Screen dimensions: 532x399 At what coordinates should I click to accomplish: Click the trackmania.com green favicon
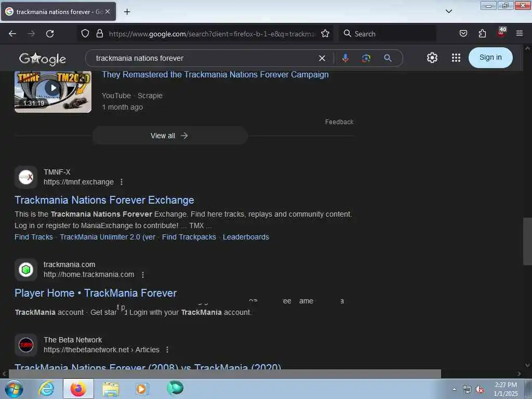(x=26, y=270)
